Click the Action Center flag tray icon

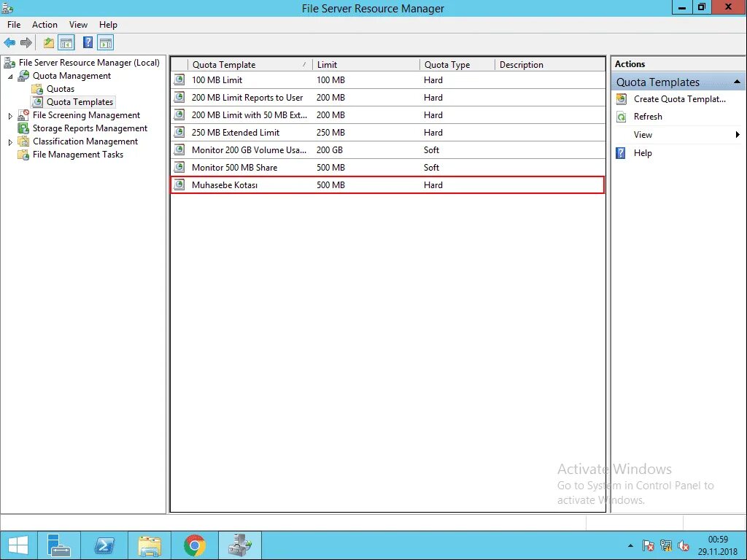pos(648,545)
